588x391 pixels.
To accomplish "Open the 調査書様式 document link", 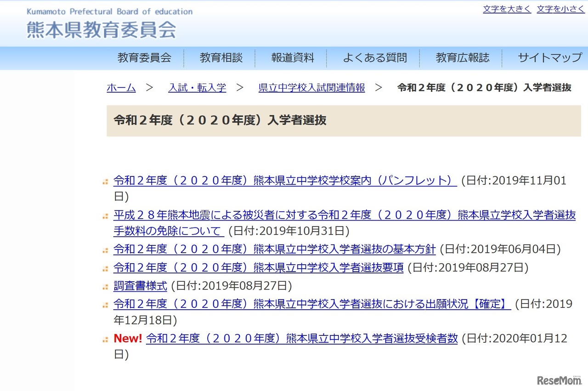I will pyautogui.click(x=139, y=286).
